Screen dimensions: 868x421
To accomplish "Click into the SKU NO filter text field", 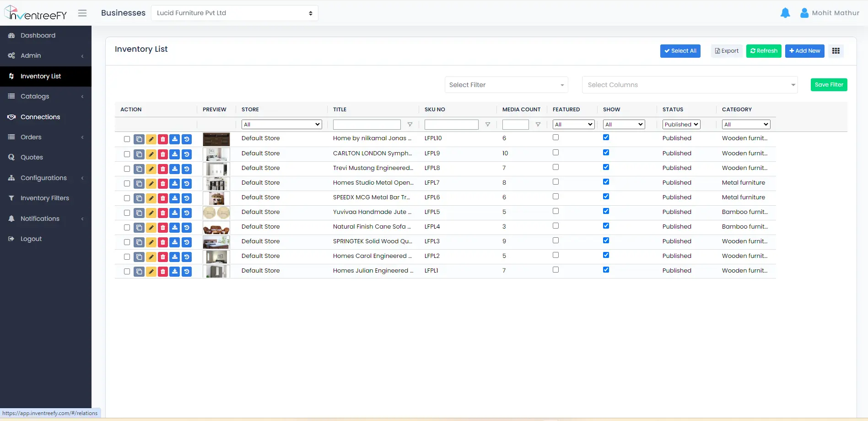I will [x=451, y=125].
